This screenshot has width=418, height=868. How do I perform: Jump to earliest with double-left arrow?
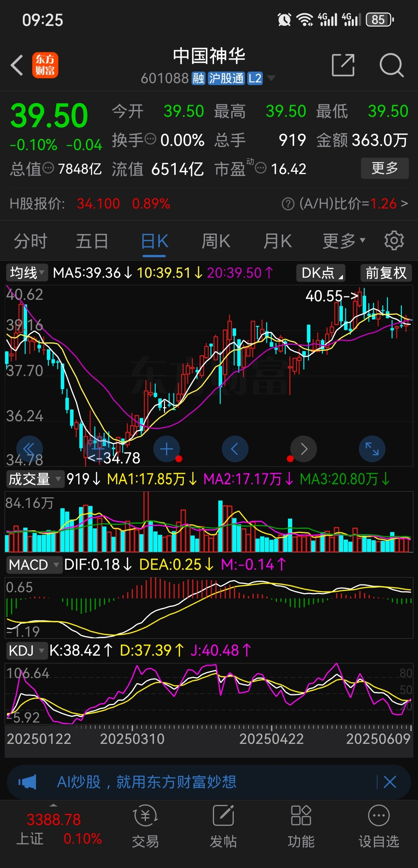point(29,449)
